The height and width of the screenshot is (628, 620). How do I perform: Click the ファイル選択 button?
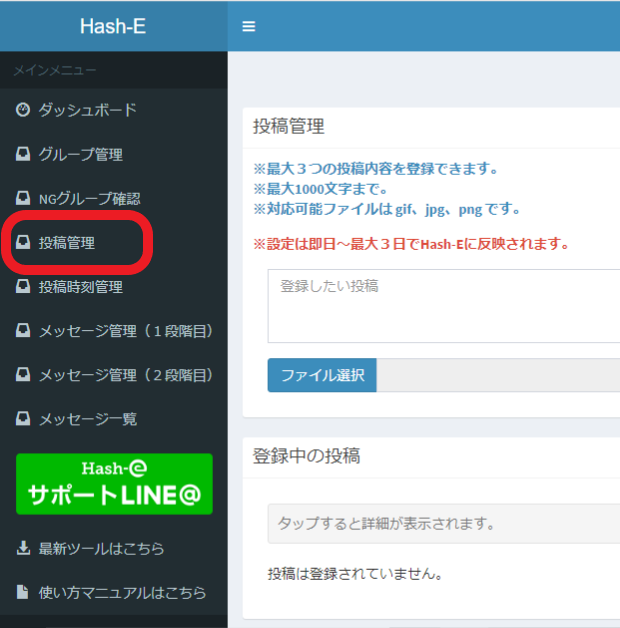click(x=322, y=375)
